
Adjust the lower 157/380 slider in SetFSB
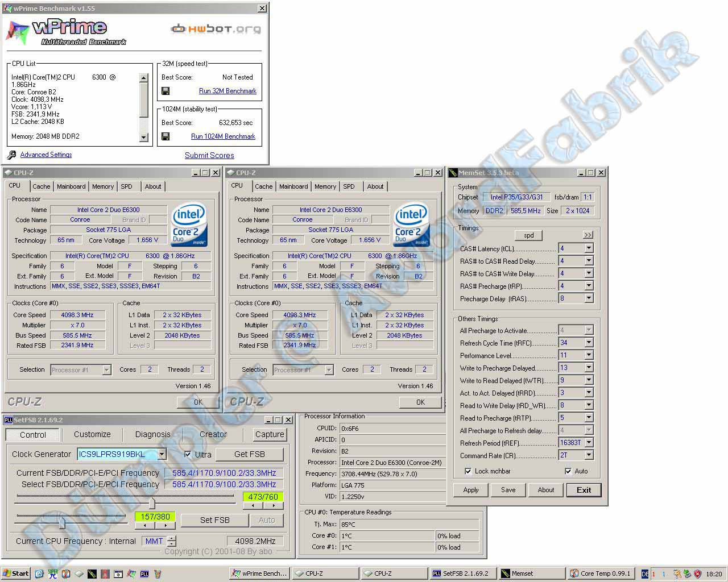pyautogui.click(x=62, y=522)
